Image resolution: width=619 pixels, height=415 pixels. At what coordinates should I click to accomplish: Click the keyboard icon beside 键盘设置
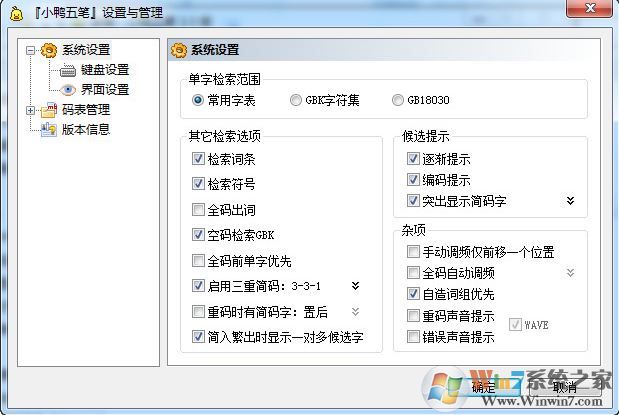pyautogui.click(x=68, y=70)
